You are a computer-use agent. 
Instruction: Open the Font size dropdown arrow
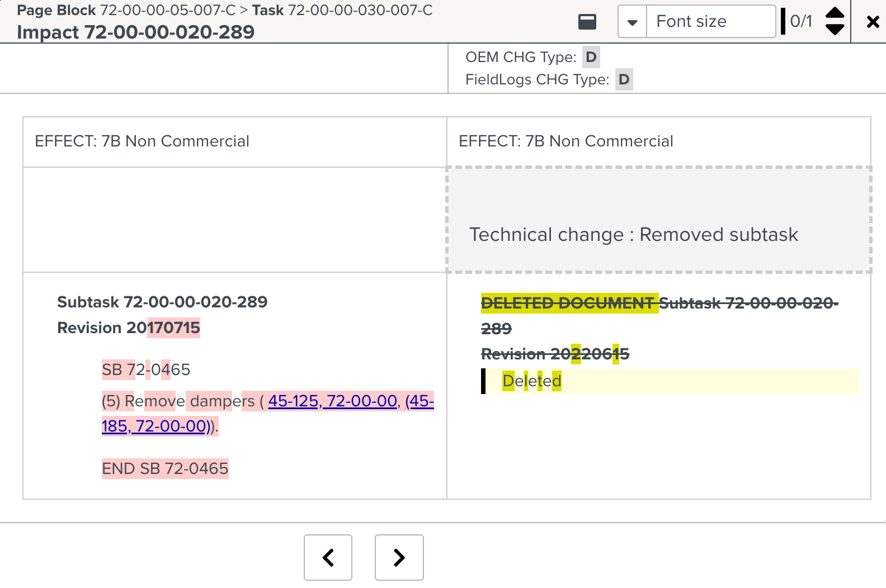pyautogui.click(x=633, y=22)
